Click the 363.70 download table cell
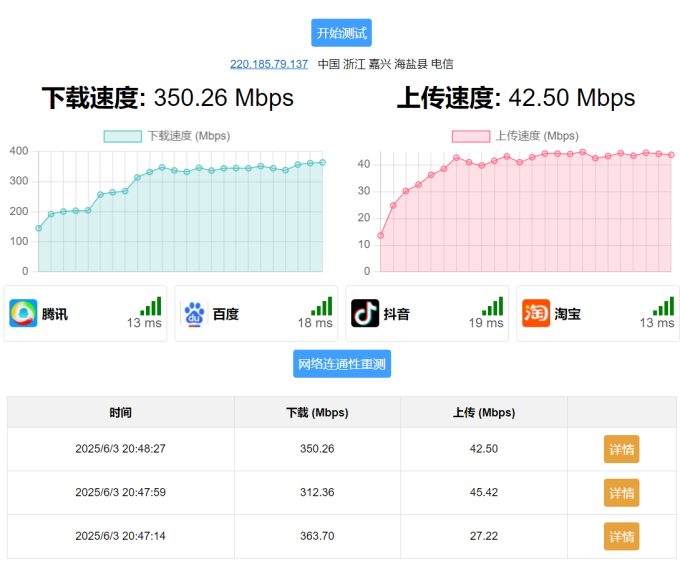 [317, 536]
